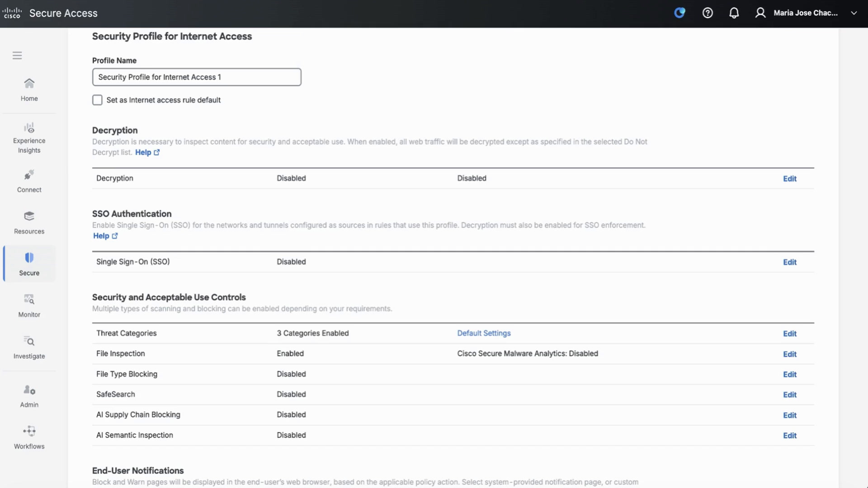Toggle the hamburger sidebar menu
868x488 pixels.
pos(17,56)
